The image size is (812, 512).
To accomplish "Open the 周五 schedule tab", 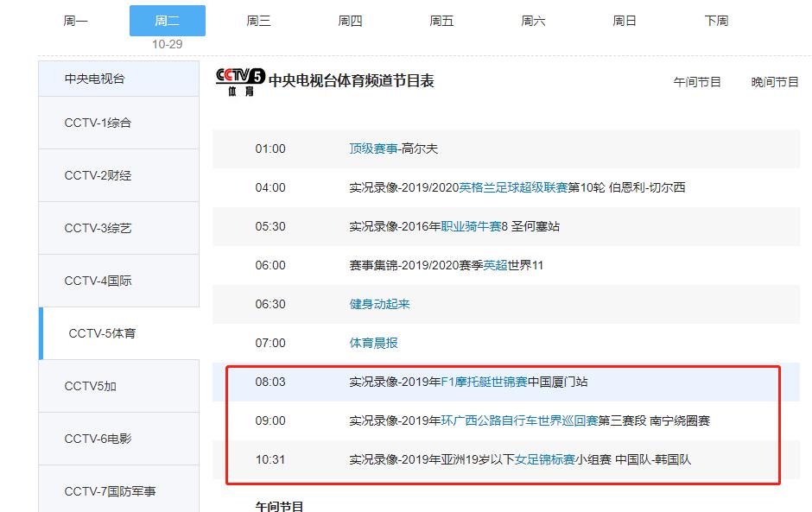I will [x=441, y=20].
